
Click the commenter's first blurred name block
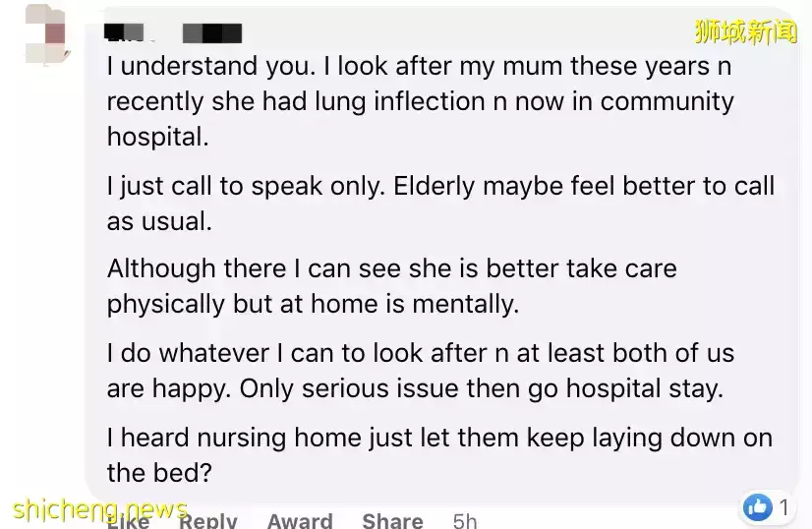click(125, 32)
